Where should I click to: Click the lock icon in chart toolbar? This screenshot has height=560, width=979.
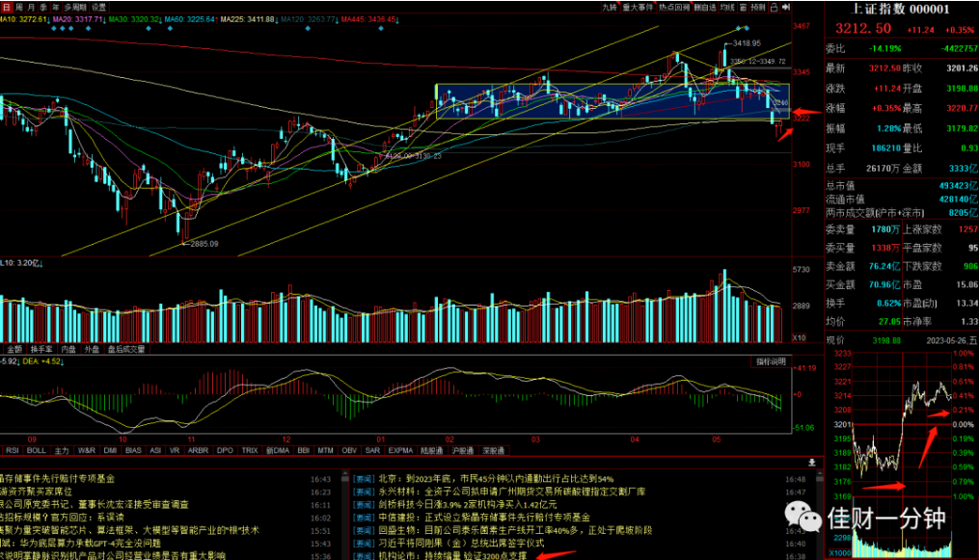775,7
